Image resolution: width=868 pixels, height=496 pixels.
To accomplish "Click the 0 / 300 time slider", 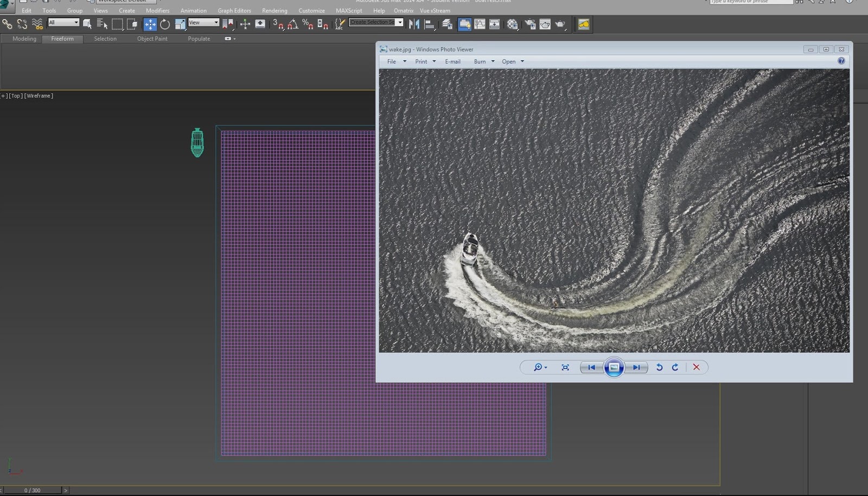I will pyautogui.click(x=33, y=490).
